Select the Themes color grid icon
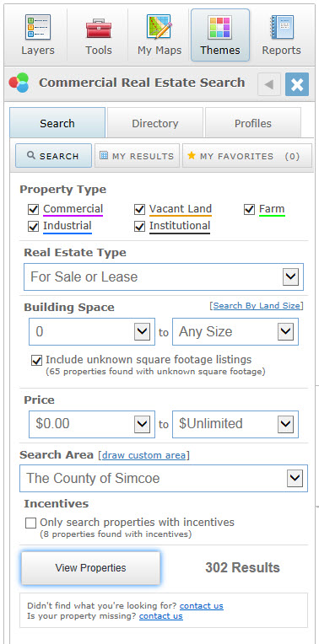The image size is (319, 644). [220, 28]
